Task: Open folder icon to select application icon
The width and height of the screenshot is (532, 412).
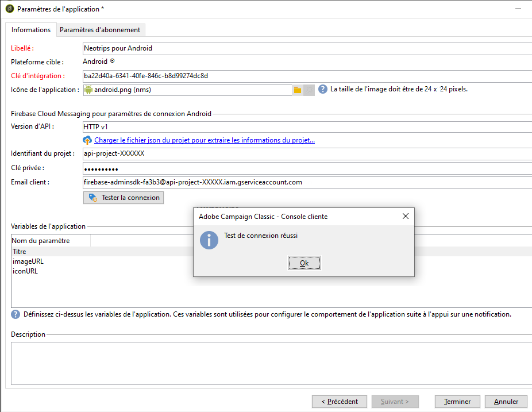Action: pos(298,90)
